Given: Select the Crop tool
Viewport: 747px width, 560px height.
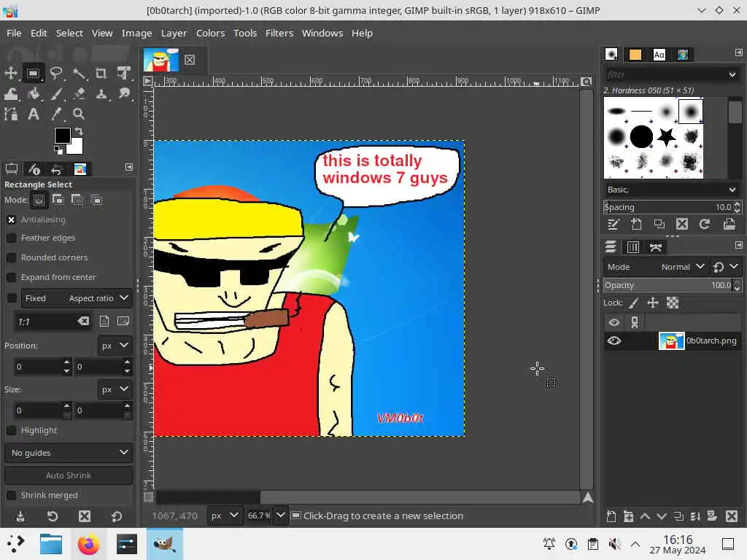Looking at the screenshot, I should tap(101, 73).
